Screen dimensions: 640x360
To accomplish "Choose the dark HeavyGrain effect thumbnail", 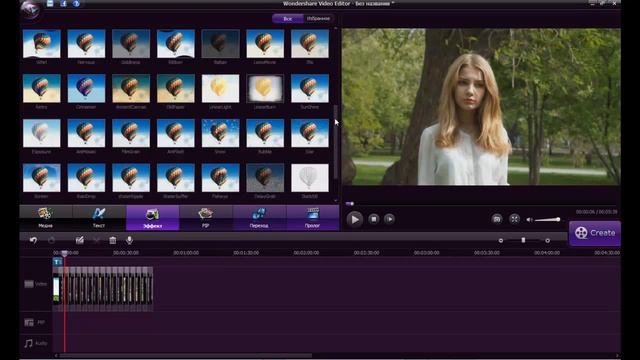I will 265,178.
